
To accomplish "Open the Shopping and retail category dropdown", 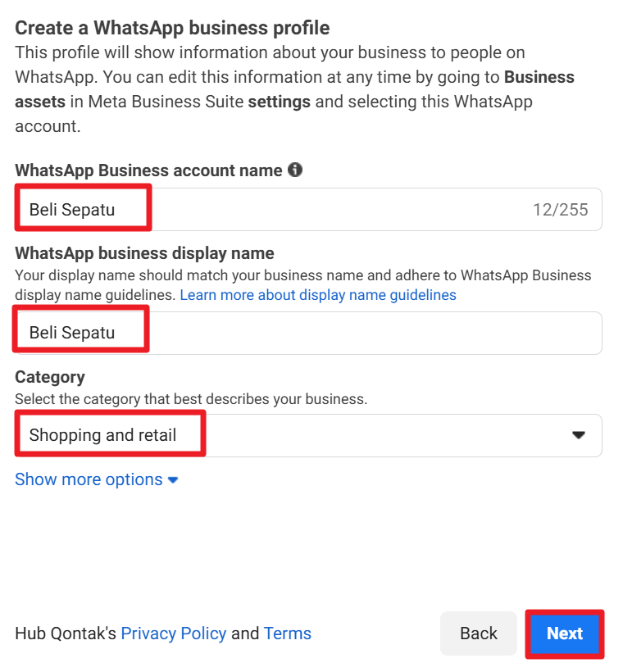I will point(308,435).
